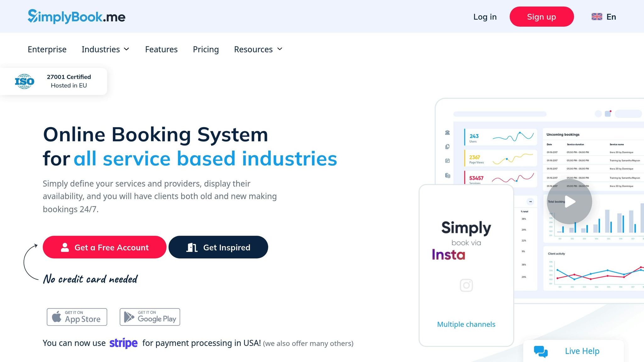Click the Multiple channels label

click(466, 324)
